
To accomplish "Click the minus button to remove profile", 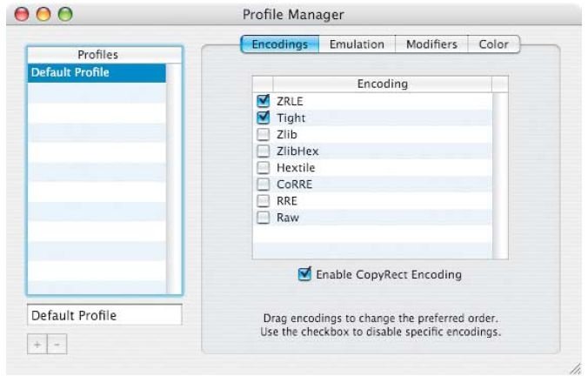I will tap(57, 344).
